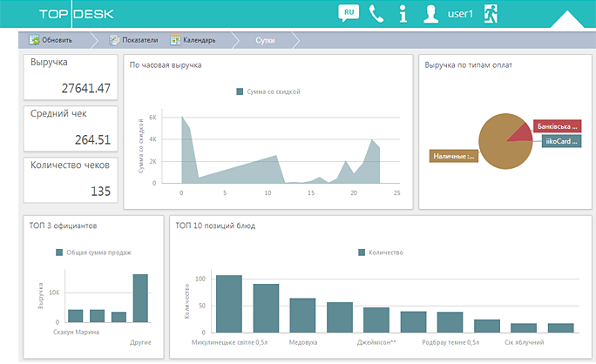Click the Другие bar in waiters chart
This screenshot has width=596, height=364.
(x=140, y=299)
